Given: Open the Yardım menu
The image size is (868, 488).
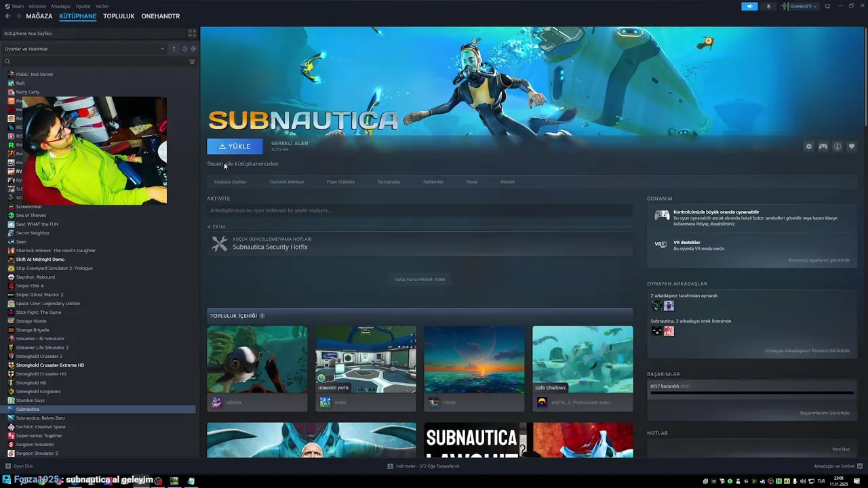Looking at the screenshot, I should 102,6.
